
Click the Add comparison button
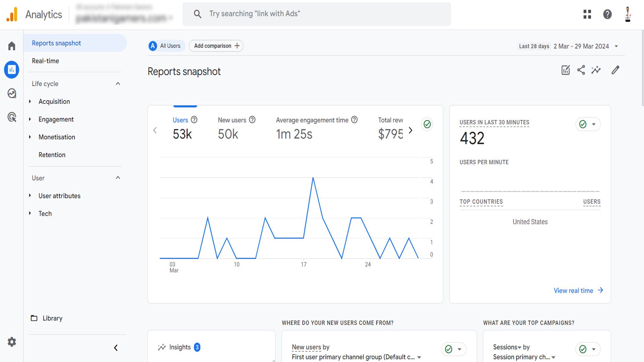216,46
